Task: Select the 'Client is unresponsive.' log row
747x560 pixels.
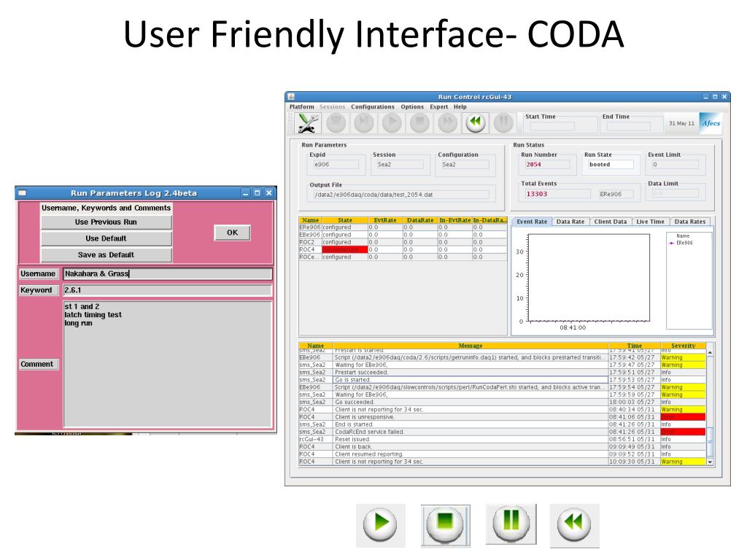Action: click(502, 417)
